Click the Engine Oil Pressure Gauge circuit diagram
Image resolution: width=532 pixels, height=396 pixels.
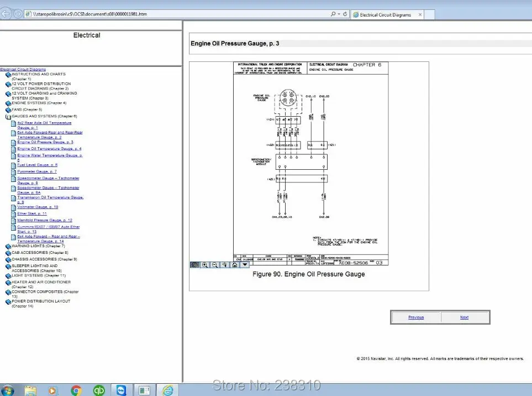pos(311,163)
